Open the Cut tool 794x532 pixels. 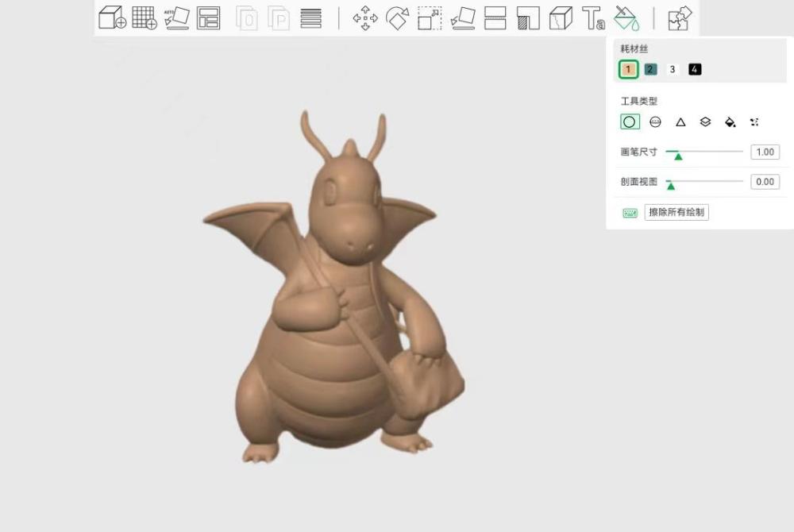pyautogui.click(x=495, y=17)
